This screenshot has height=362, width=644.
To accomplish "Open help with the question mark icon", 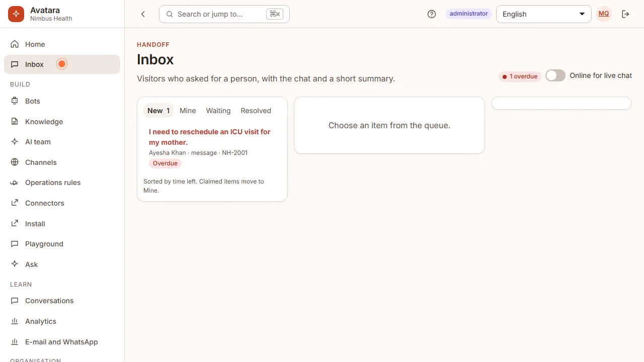I will [x=432, y=14].
